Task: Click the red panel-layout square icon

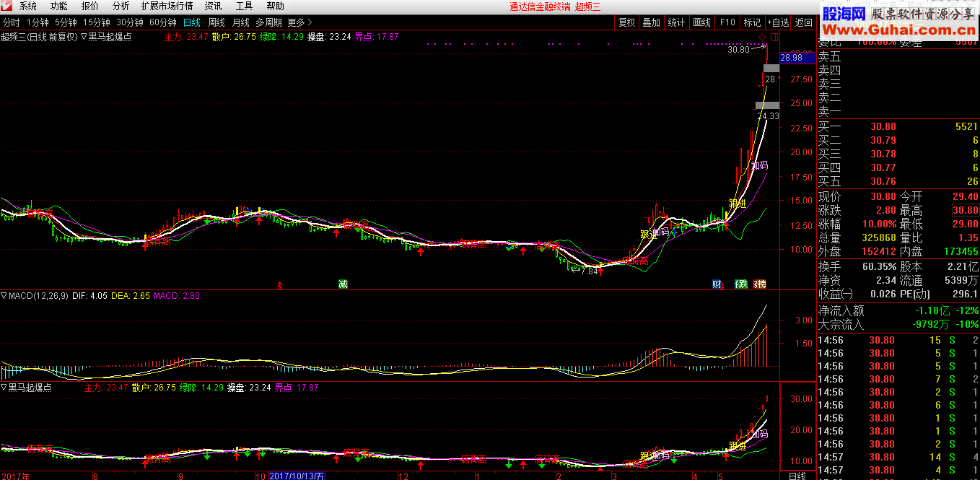Action: 774,36
